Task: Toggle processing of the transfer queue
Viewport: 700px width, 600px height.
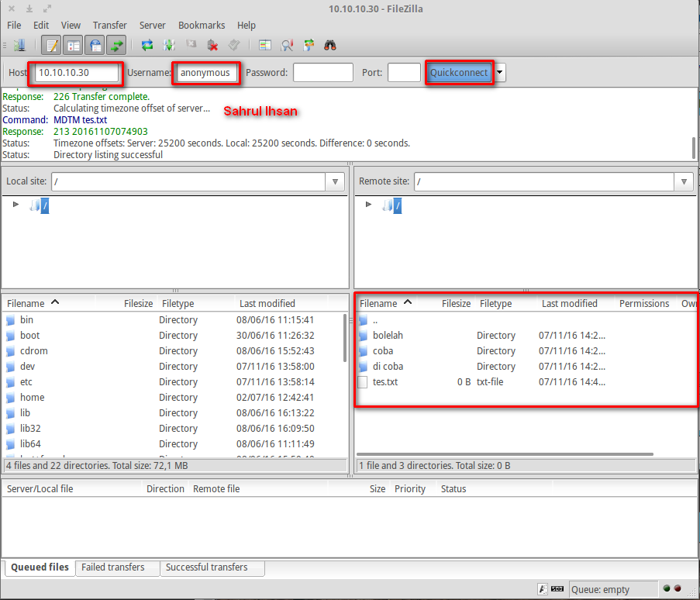Action: coord(169,45)
